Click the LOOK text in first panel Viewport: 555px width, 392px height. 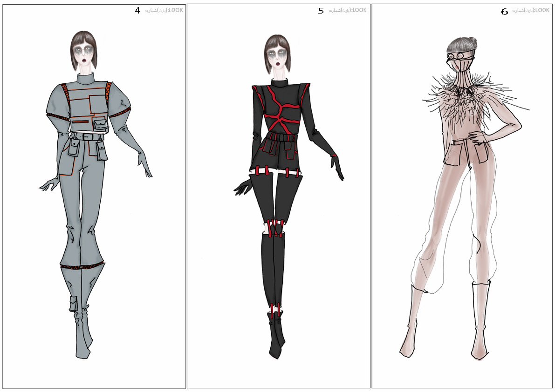click(176, 10)
